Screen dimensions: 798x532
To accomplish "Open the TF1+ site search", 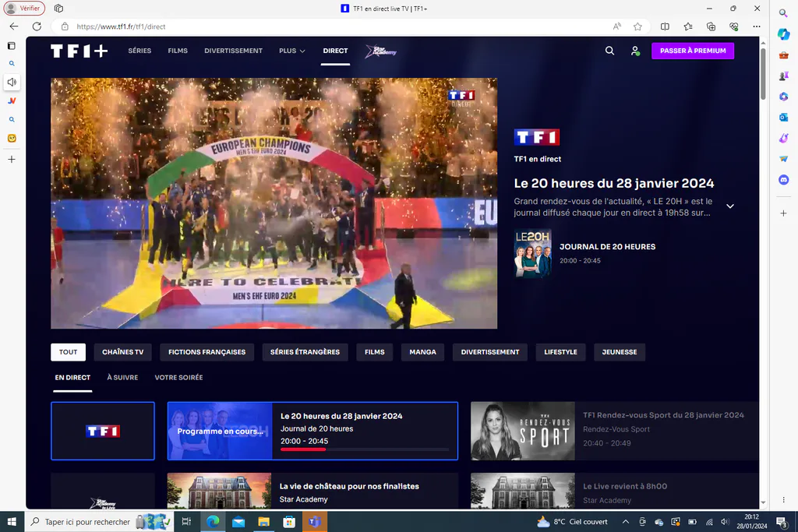I will (x=609, y=51).
